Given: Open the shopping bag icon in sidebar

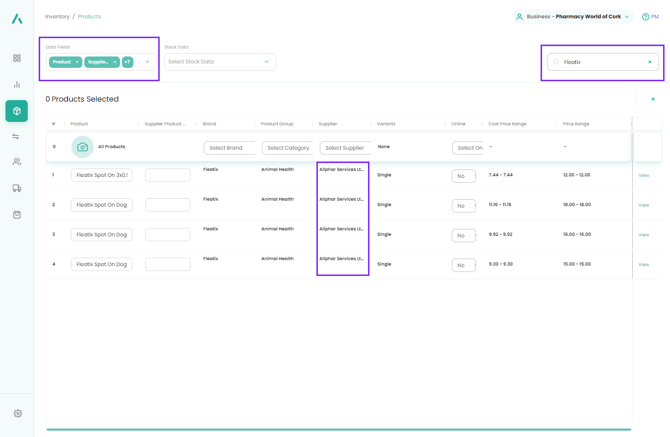Looking at the screenshot, I should tap(17, 214).
